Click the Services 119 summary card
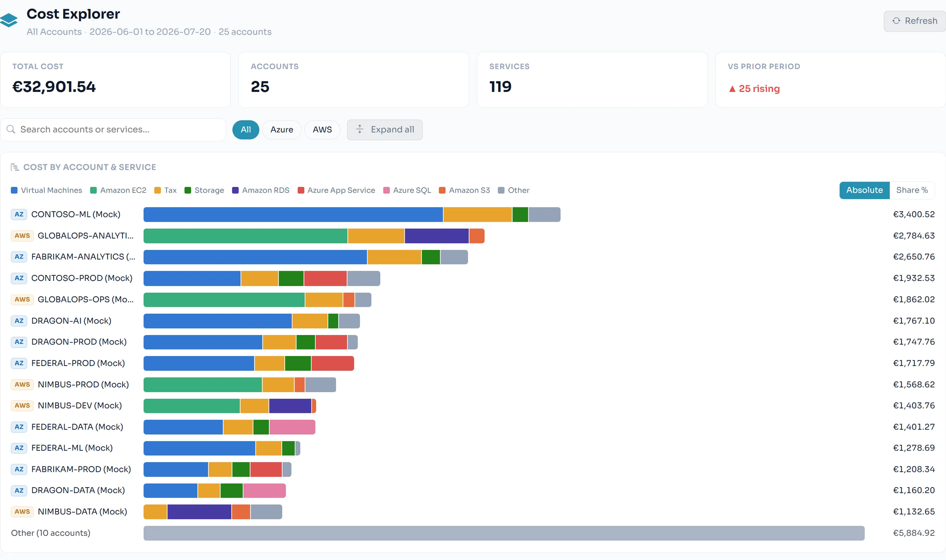Image resolution: width=946 pixels, height=560 pixels. coord(592,79)
